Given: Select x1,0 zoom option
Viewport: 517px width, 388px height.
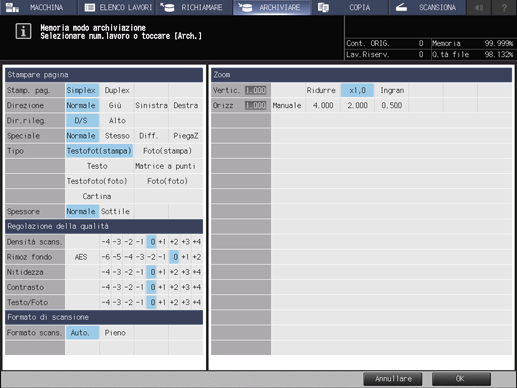Looking at the screenshot, I should pos(357,90).
